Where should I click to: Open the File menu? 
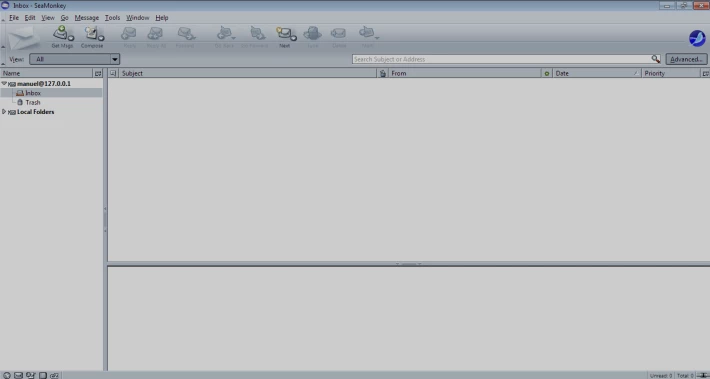(14, 18)
